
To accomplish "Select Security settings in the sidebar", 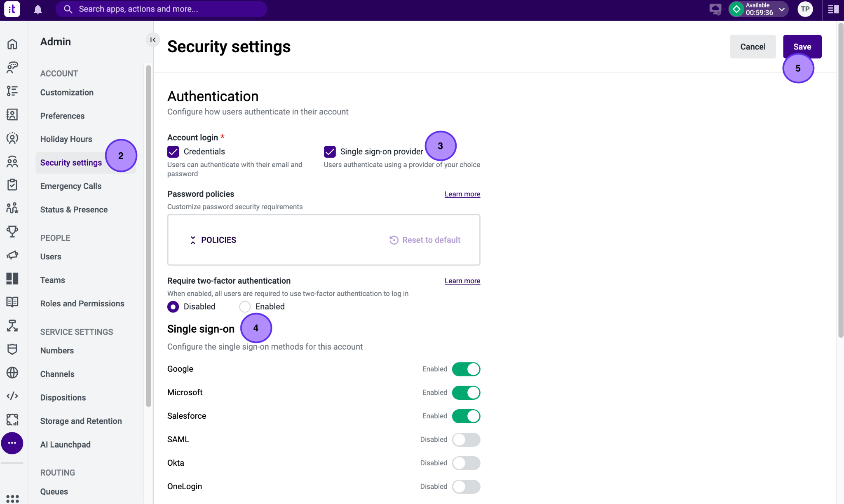I will click(71, 163).
